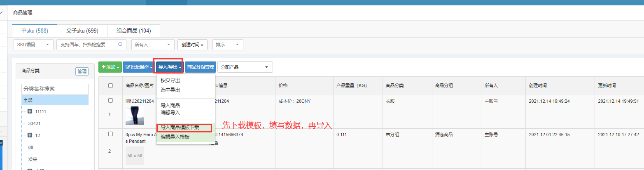Viewport: 644px width, 170px height.
Task: Click the 商品分组管理 button
Action: pos(201,67)
